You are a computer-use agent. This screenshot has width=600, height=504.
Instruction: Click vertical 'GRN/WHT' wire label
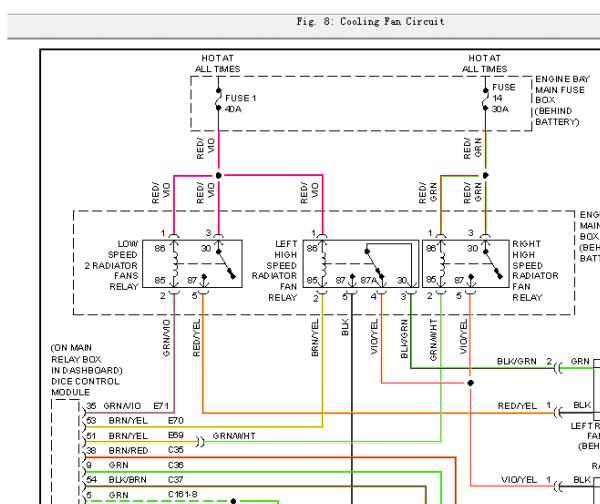[x=433, y=340]
